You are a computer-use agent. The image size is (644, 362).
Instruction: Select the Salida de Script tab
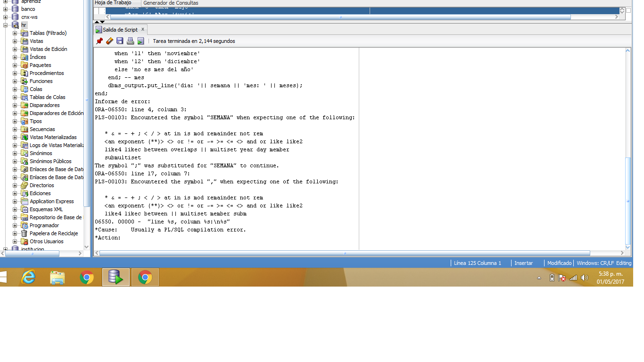tap(120, 29)
